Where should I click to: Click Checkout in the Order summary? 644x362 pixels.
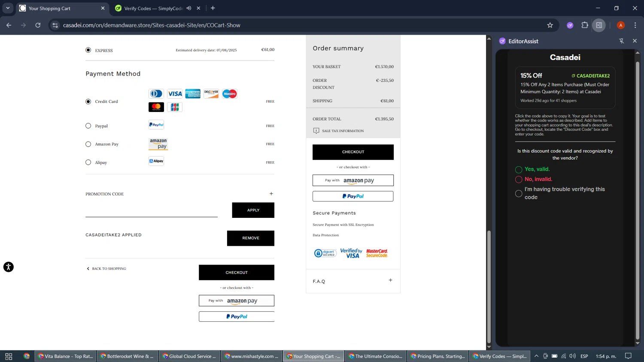pos(353,152)
